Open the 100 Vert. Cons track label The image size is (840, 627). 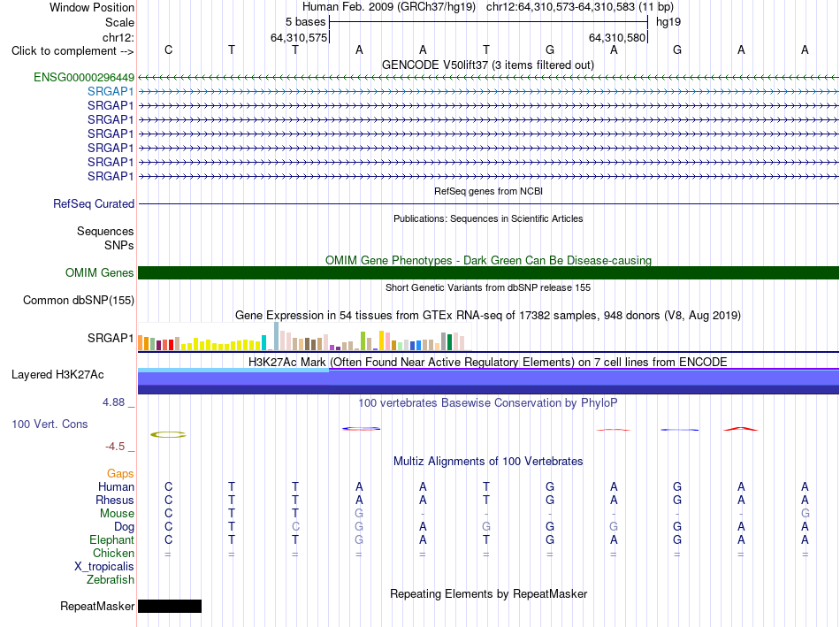[x=50, y=424]
